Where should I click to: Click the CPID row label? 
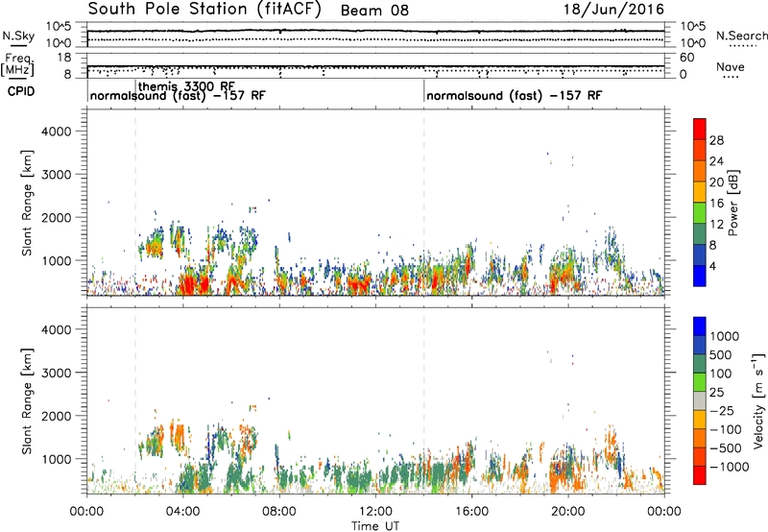tap(21, 91)
